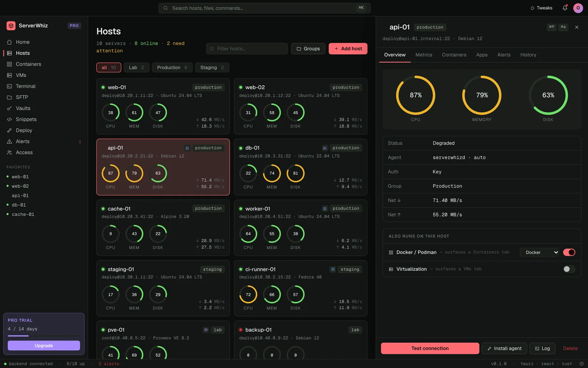
Task: Open Alerts in the sidebar
Action: [44, 141]
